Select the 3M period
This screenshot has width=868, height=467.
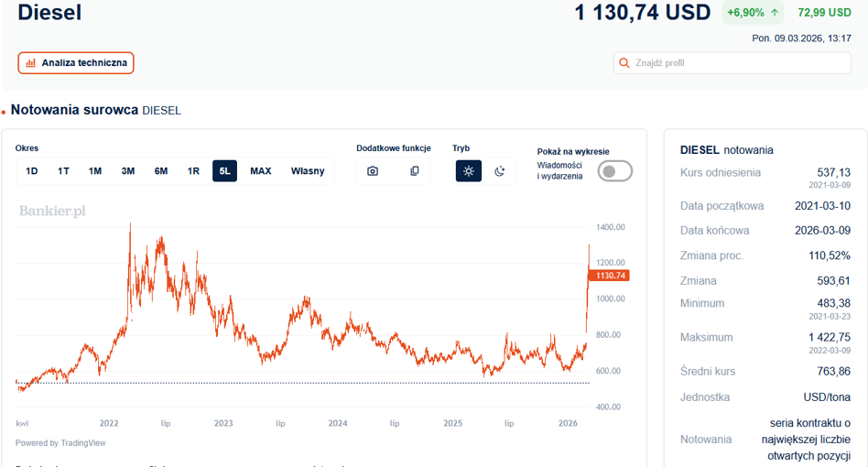(128, 171)
